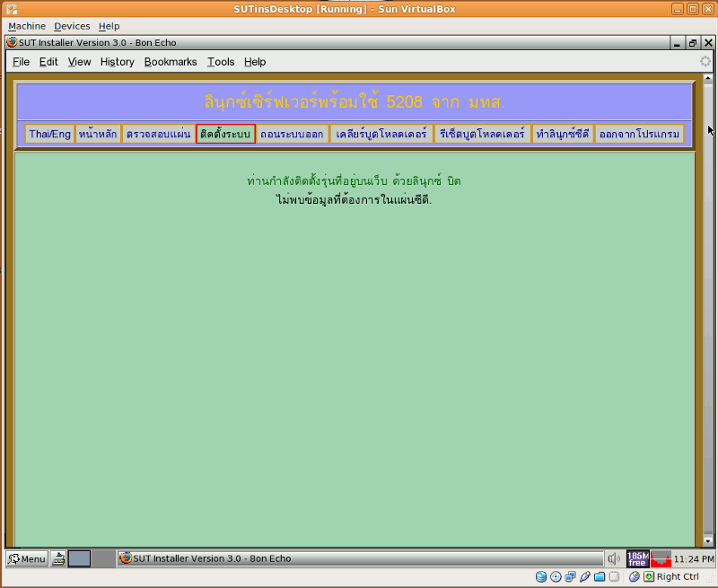
Task: Click the red CPU usage graph
Action: (661, 558)
